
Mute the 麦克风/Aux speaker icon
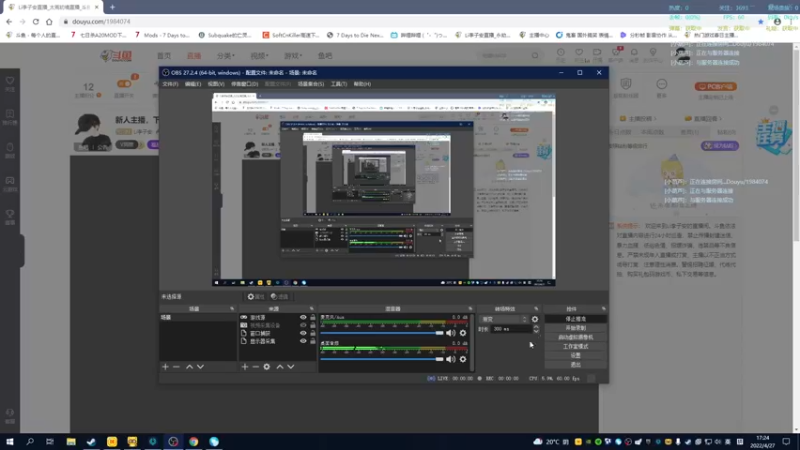coord(451,333)
